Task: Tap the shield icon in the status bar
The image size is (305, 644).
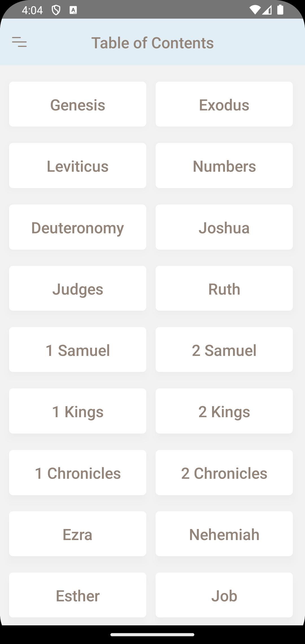Action: [56, 10]
